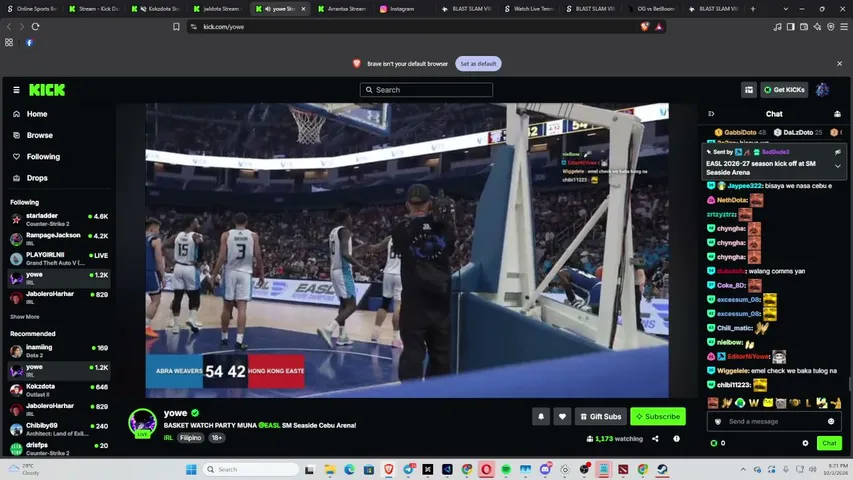
Task: Click GabbiDoto in the gifter leaderboard
Action: pyautogui.click(x=740, y=132)
